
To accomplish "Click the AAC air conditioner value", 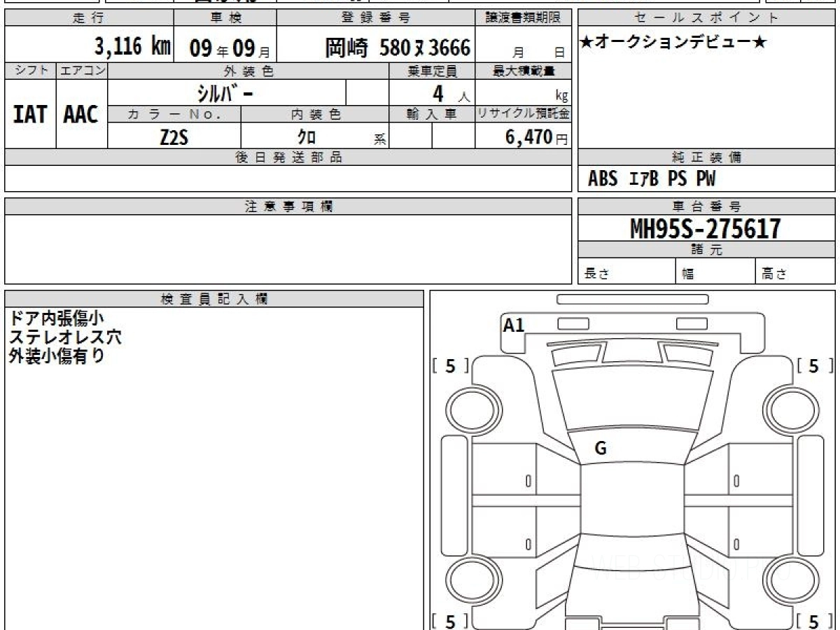I will (x=81, y=115).
